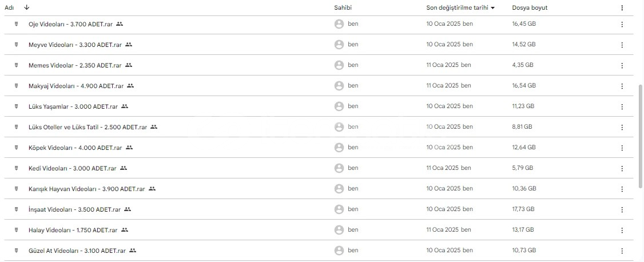
Task: Toggle name sort direction arrow
Action: click(27, 7)
